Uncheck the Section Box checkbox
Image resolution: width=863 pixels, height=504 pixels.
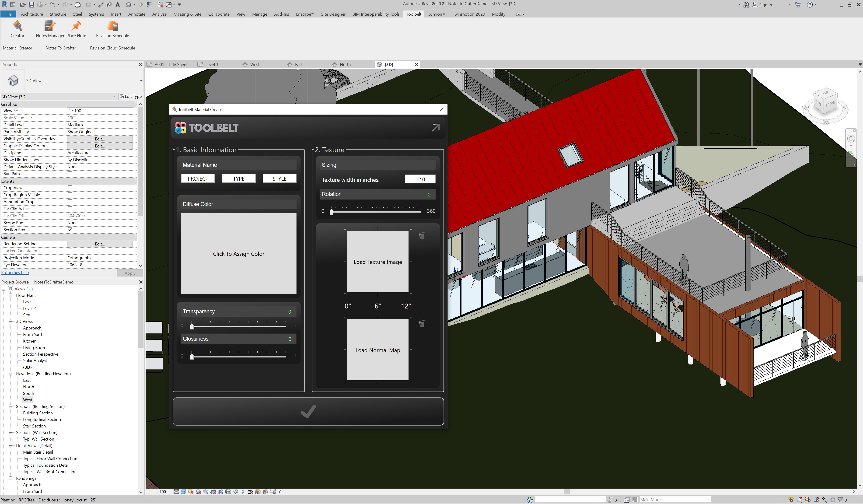click(70, 230)
